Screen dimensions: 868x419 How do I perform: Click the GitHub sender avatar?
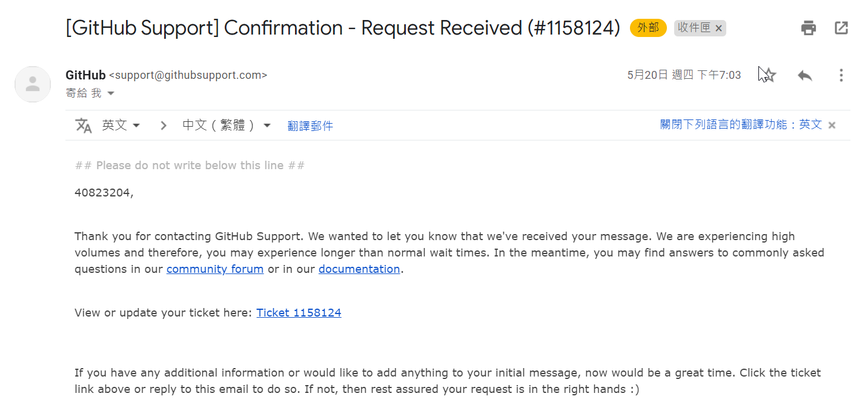[33, 84]
